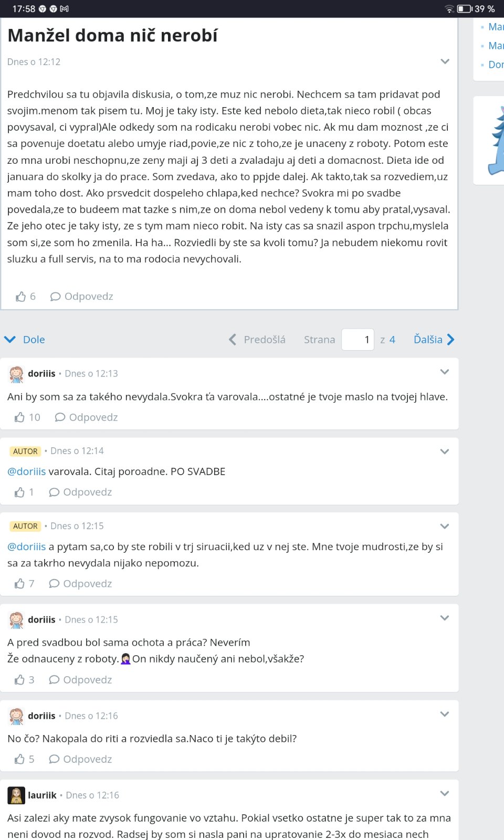Viewport: 504px width, 840px height.
Task: Like doriiis comment with 10 likes
Action: pyautogui.click(x=20, y=417)
